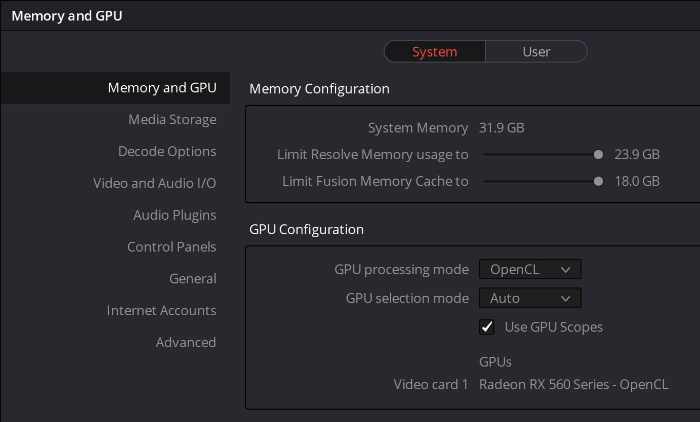Open Video and Audio I/O settings
The image size is (700, 422).
pos(154,184)
